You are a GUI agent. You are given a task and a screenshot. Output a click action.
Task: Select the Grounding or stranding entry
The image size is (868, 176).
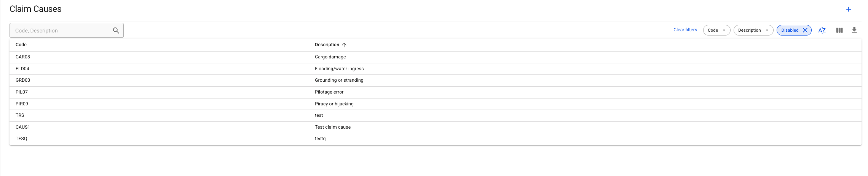pos(339,80)
